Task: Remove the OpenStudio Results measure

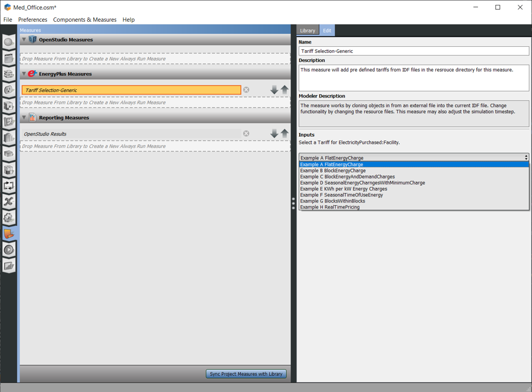Action: click(x=246, y=133)
